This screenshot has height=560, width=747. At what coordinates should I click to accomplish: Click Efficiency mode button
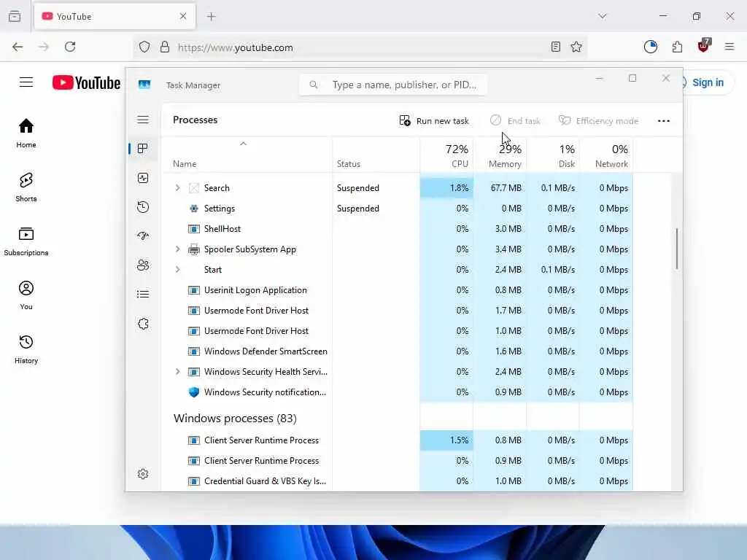click(x=598, y=121)
